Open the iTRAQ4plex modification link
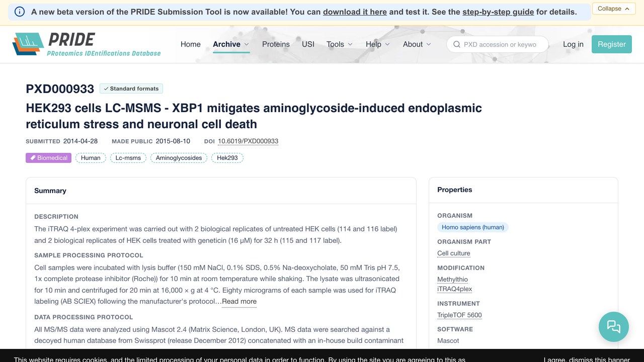Image resolution: width=644 pixels, height=362 pixels. 455,289
